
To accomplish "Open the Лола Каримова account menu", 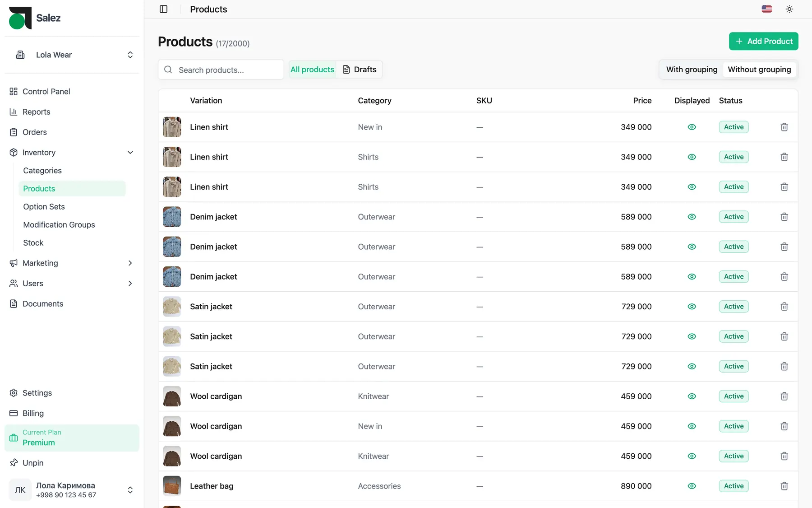I will pos(72,490).
